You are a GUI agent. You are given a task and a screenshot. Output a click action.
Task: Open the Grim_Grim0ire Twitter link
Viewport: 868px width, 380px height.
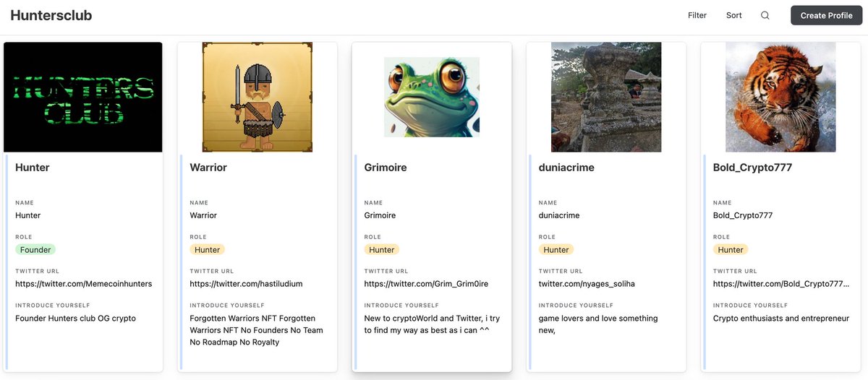(x=426, y=284)
